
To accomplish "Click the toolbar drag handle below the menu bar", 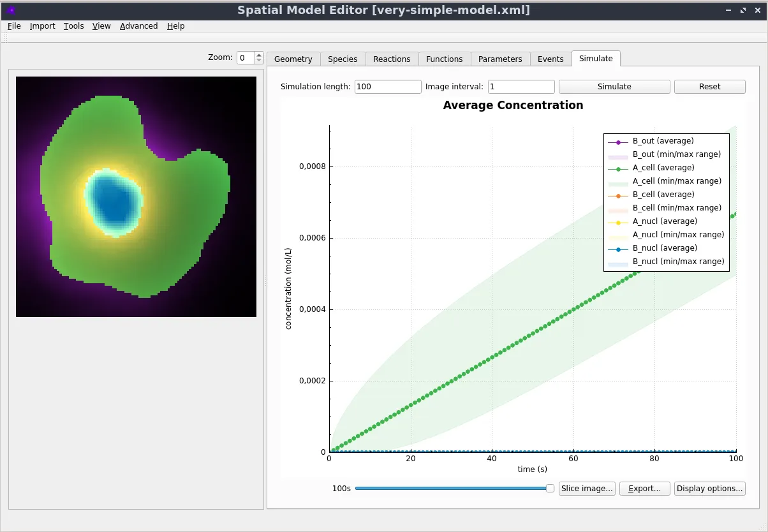I will (x=6, y=38).
